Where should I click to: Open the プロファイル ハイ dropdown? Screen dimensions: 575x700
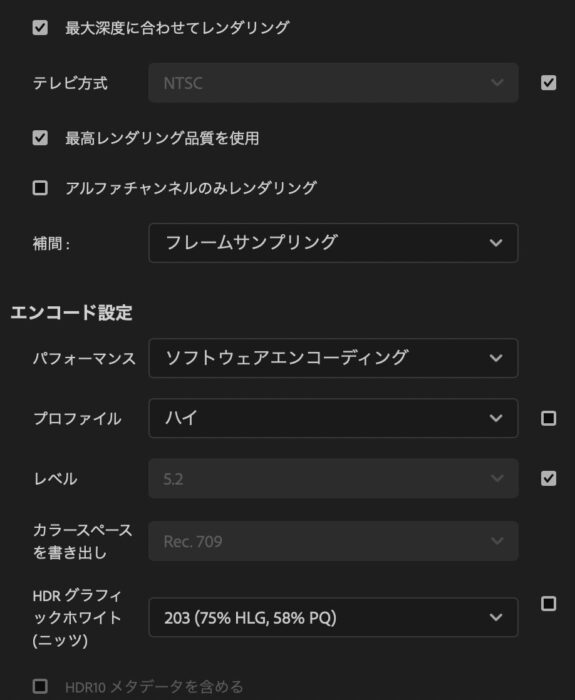coord(333,418)
